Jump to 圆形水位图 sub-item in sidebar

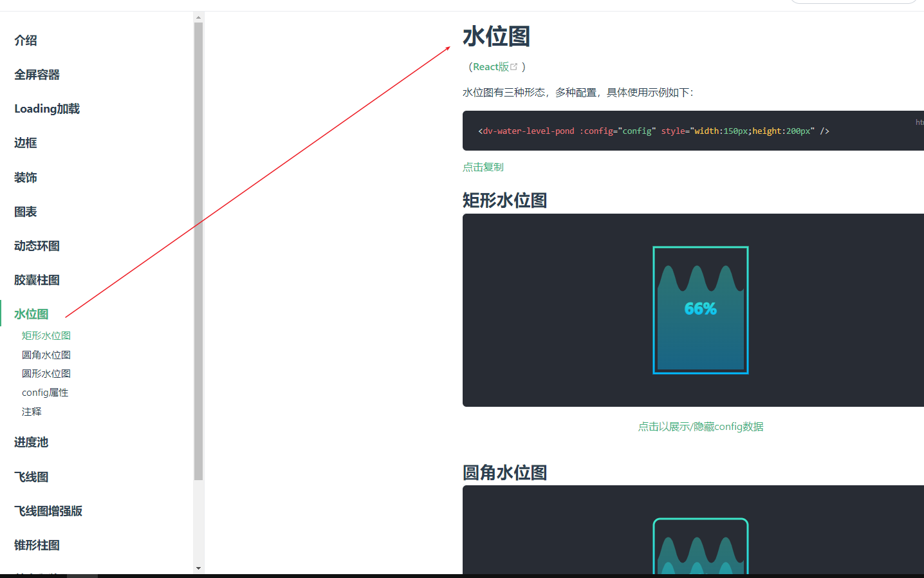point(46,373)
